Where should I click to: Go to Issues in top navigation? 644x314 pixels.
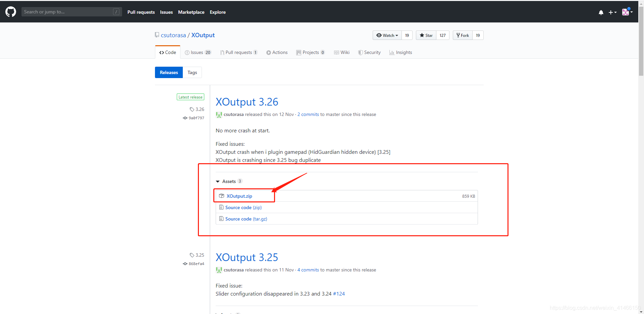pos(166,12)
